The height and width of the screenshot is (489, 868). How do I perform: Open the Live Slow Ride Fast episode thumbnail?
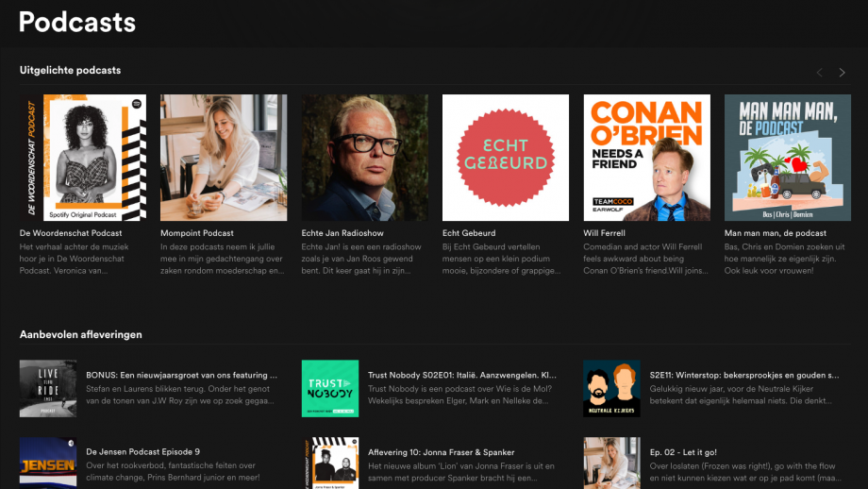(x=48, y=389)
